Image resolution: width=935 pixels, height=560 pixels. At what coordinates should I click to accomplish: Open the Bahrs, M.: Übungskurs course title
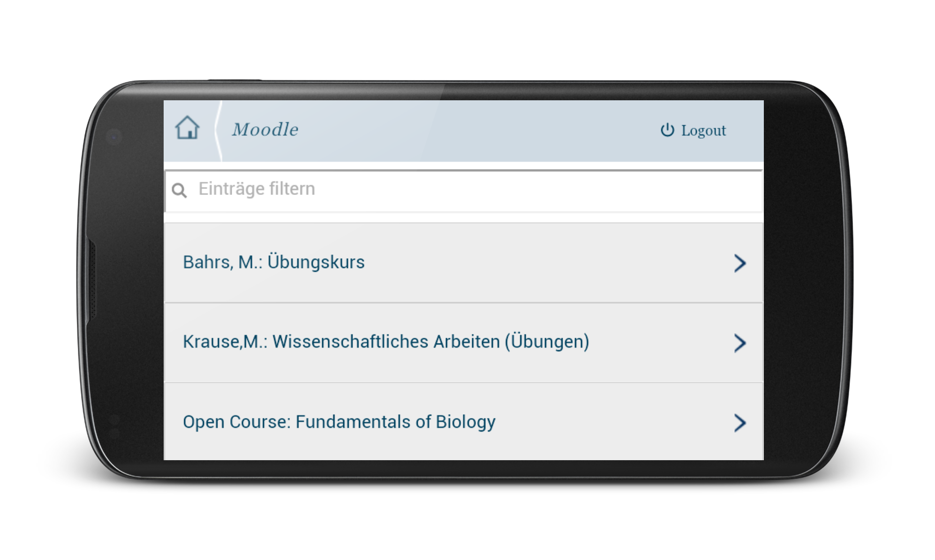(x=273, y=262)
